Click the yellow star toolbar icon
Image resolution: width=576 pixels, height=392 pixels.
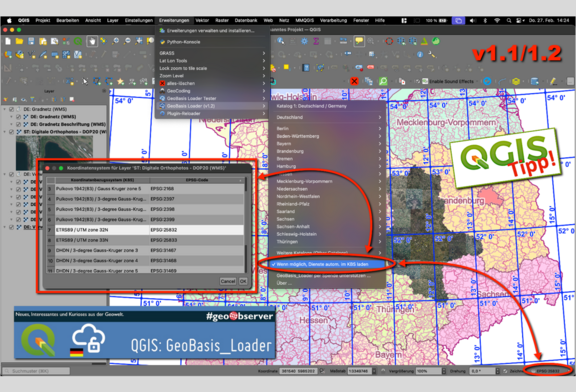pos(120,82)
